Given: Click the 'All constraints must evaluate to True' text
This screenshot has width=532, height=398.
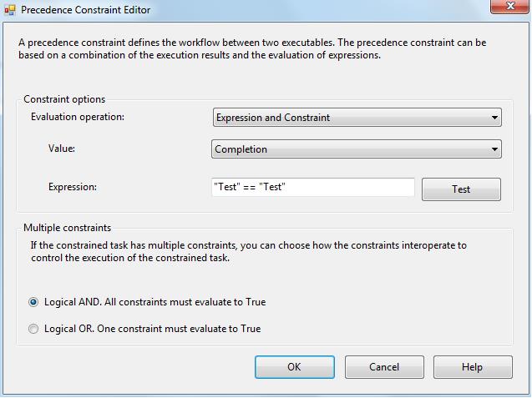Looking at the screenshot, I should (180, 302).
